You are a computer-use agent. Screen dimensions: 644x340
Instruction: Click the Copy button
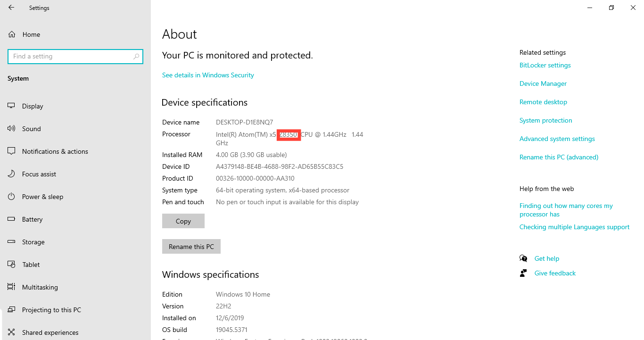tap(183, 221)
